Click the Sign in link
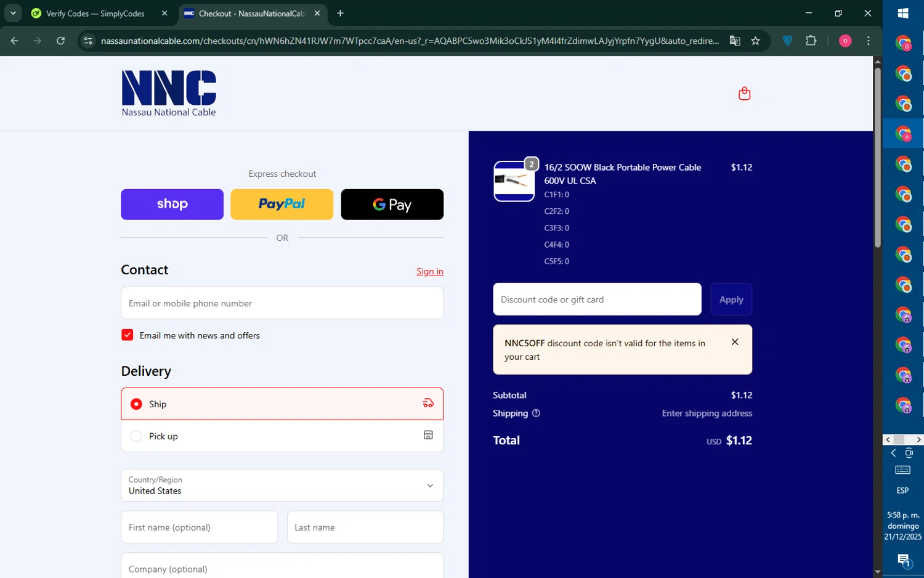This screenshot has width=924, height=578. 430,271
